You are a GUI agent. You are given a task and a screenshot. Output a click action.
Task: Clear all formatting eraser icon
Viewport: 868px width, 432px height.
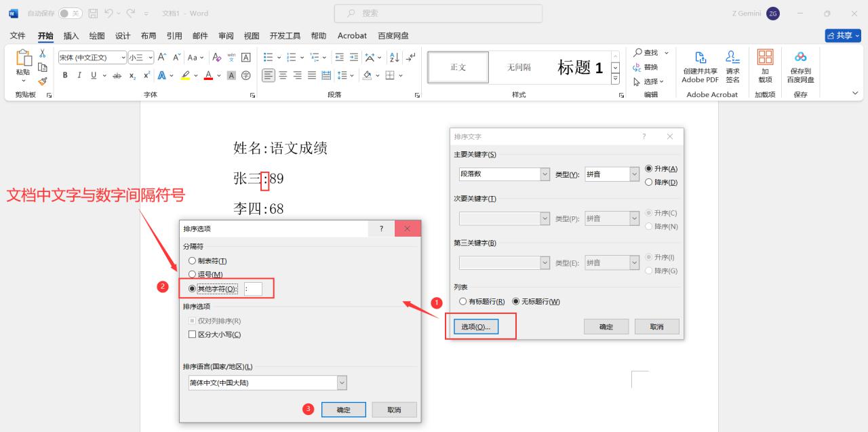tap(217, 58)
